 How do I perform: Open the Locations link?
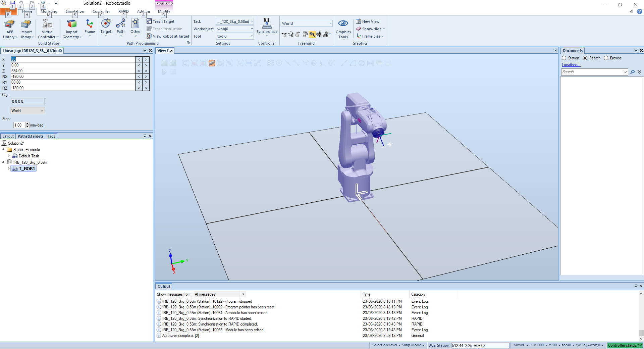pyautogui.click(x=571, y=65)
